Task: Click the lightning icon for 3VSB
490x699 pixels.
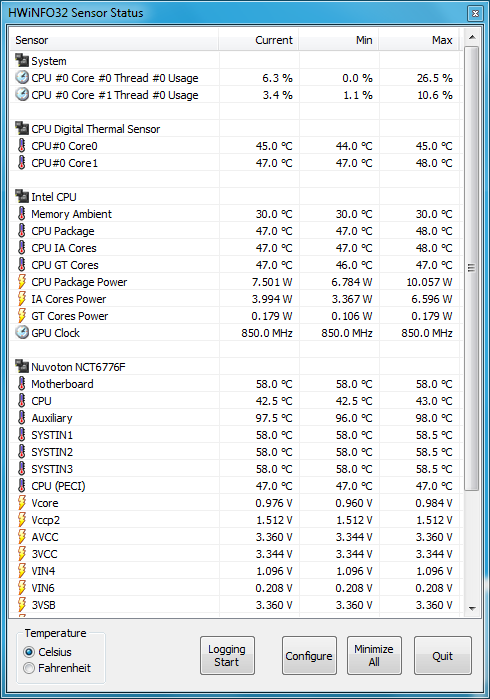Action: pyautogui.click(x=21, y=604)
